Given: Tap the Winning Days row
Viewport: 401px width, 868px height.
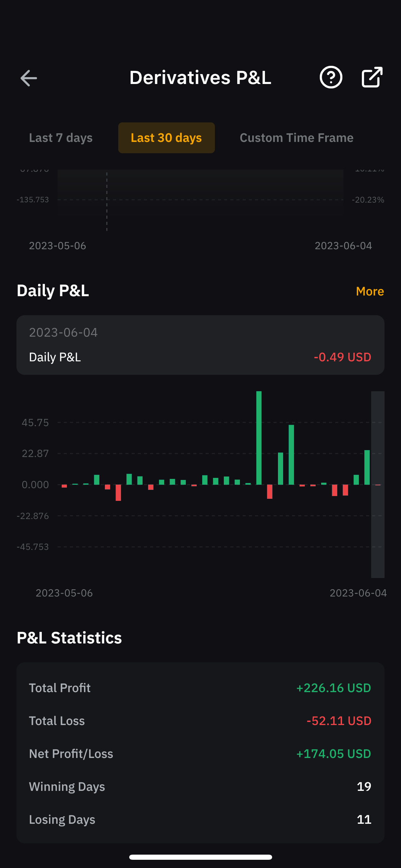Looking at the screenshot, I should coord(200,787).
